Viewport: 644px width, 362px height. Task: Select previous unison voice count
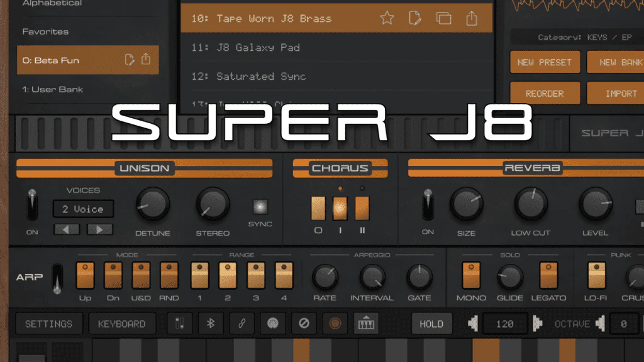coord(67,229)
